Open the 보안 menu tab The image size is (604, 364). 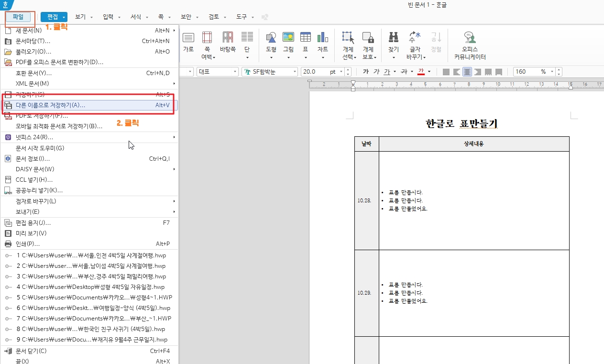click(x=186, y=17)
